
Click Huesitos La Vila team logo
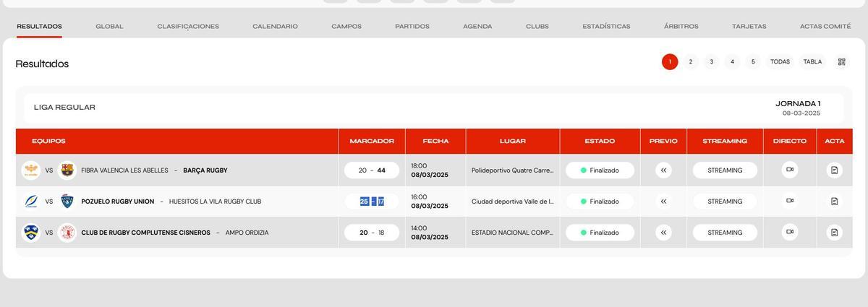67,202
